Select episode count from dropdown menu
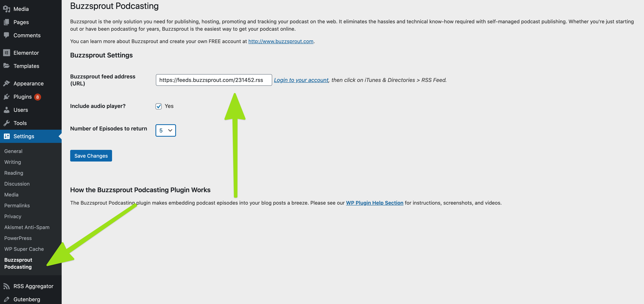The image size is (644, 304). tap(166, 130)
